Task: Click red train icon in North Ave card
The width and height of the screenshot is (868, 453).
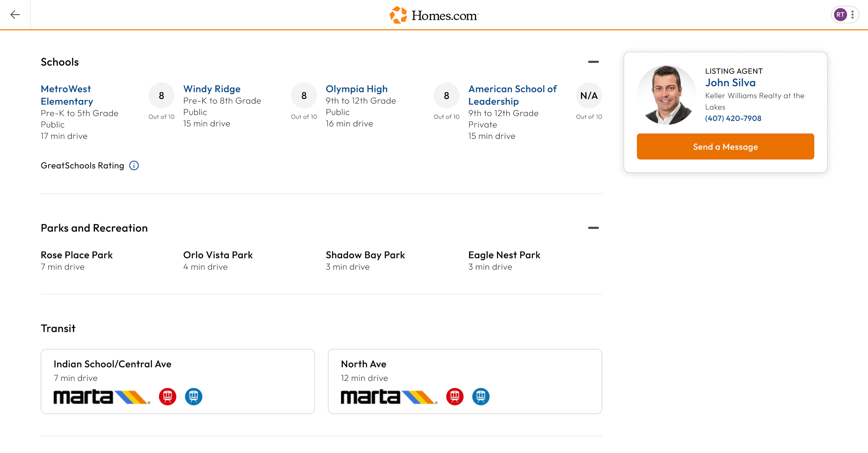Action: tap(454, 396)
